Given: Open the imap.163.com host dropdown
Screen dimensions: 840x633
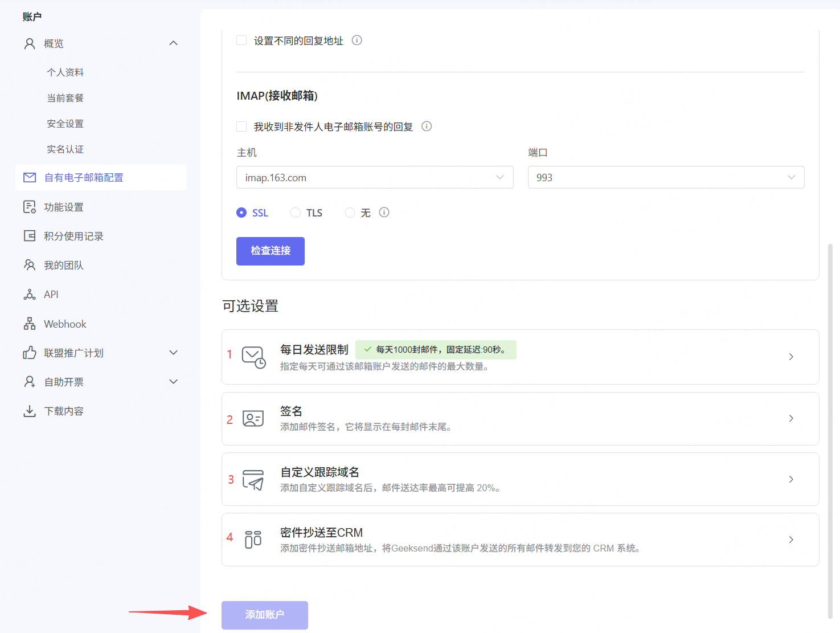Looking at the screenshot, I should tap(375, 177).
